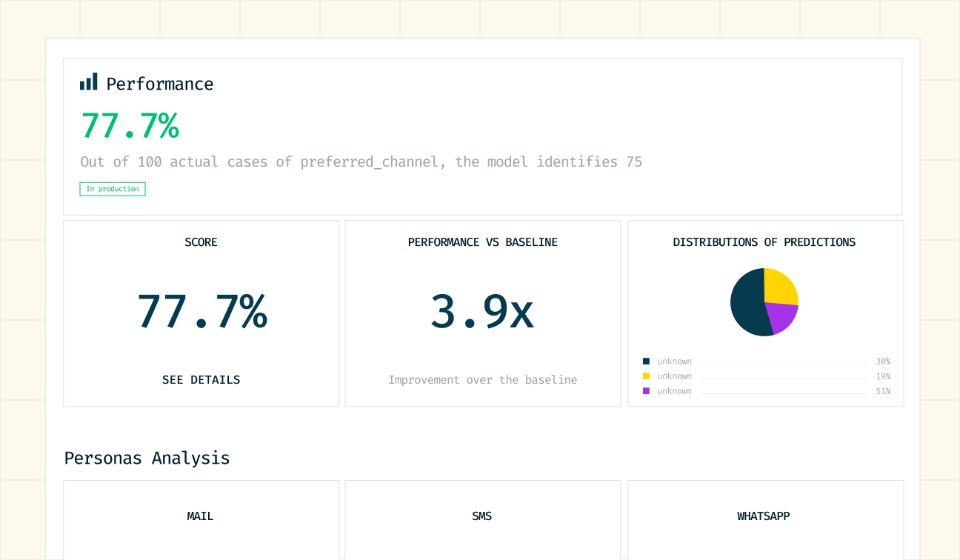The height and width of the screenshot is (560, 960).
Task: Click the 3.9x improvement value
Action: coord(482,313)
